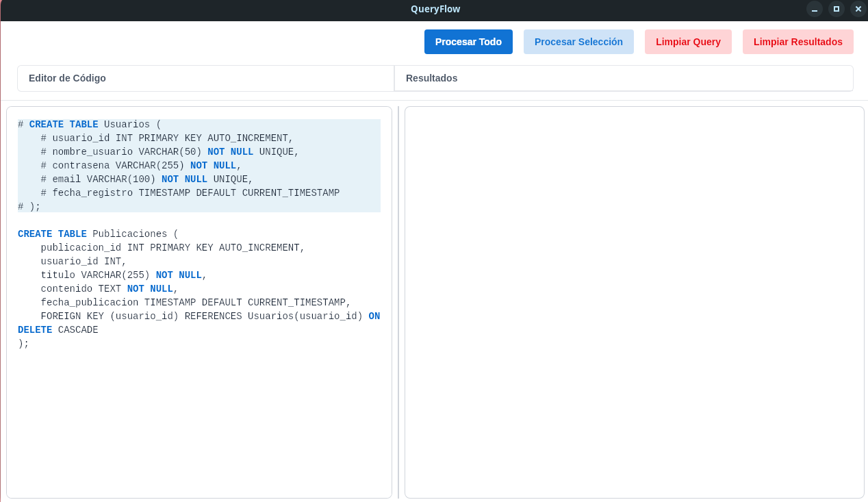
Task: Close the QueryFlow window
Action: (858, 9)
